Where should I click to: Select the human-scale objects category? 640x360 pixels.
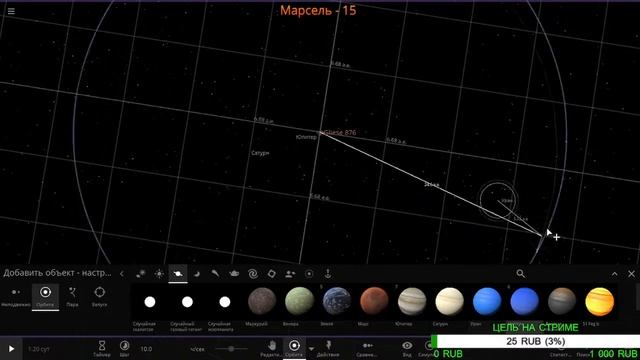click(290, 274)
